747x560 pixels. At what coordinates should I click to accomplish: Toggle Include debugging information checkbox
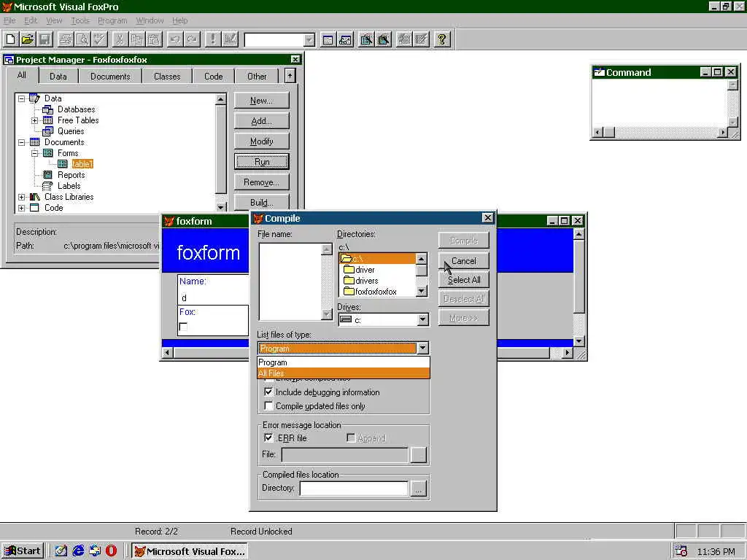coord(268,392)
